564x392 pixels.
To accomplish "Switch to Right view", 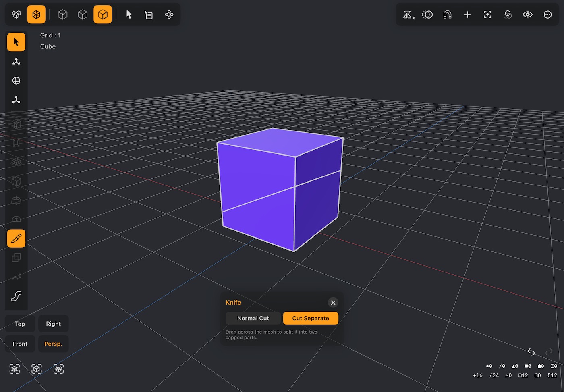I will [54, 324].
